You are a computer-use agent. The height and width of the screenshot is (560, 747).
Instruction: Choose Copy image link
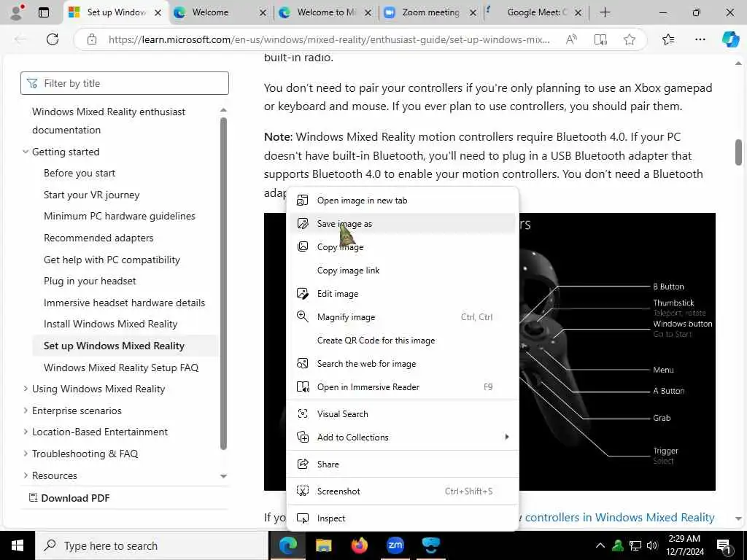point(403,271)
